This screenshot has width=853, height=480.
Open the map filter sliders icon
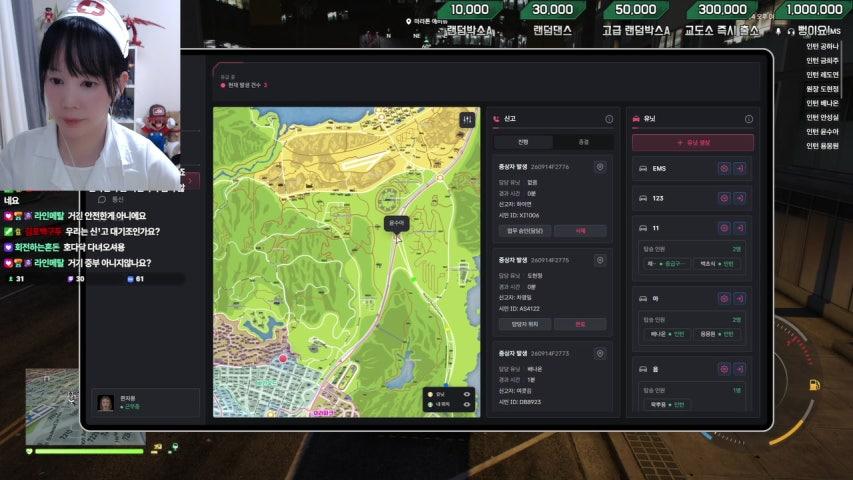(467, 120)
